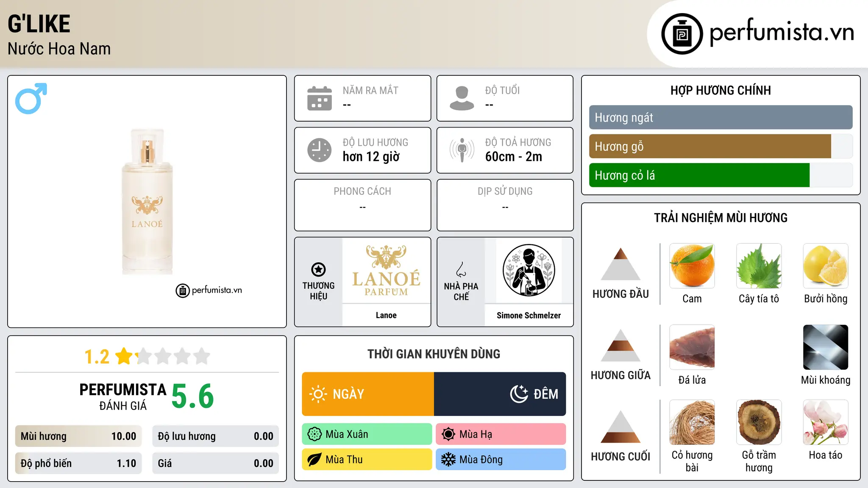Click the Giá 0.00 score box
The image size is (868, 488).
[216, 463]
